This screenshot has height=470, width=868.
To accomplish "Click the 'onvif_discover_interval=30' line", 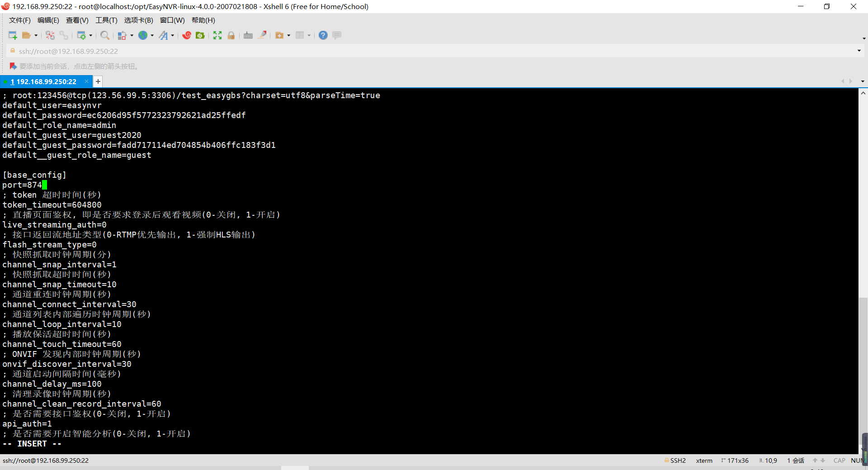I will (67, 364).
